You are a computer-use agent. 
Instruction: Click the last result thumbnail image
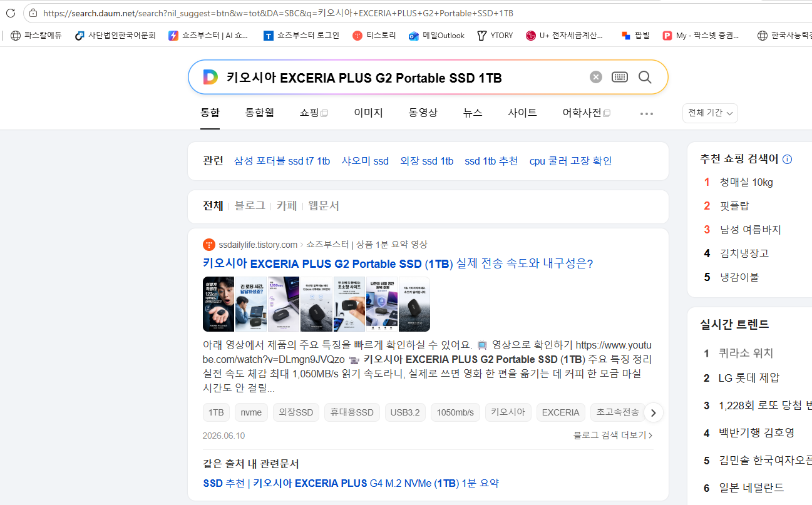(x=414, y=304)
